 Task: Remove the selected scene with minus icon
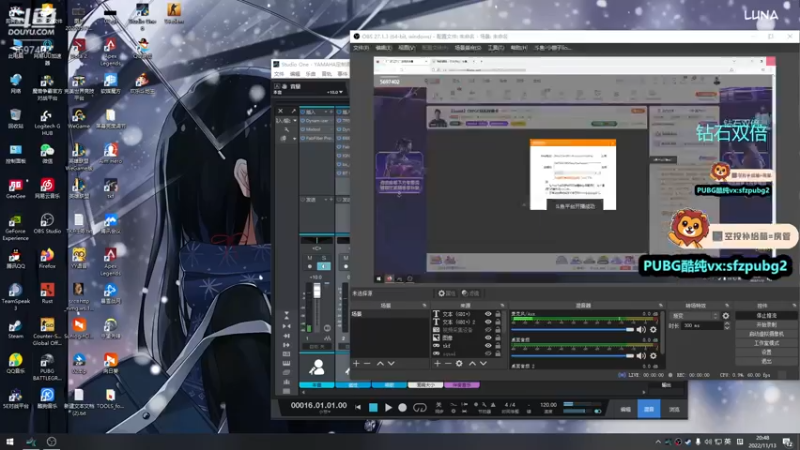click(x=367, y=363)
